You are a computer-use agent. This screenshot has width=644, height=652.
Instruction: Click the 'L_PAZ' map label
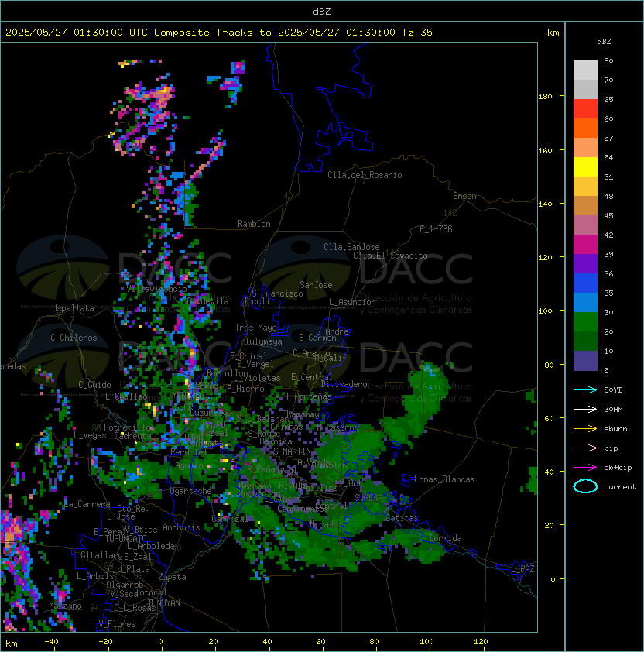point(522,569)
